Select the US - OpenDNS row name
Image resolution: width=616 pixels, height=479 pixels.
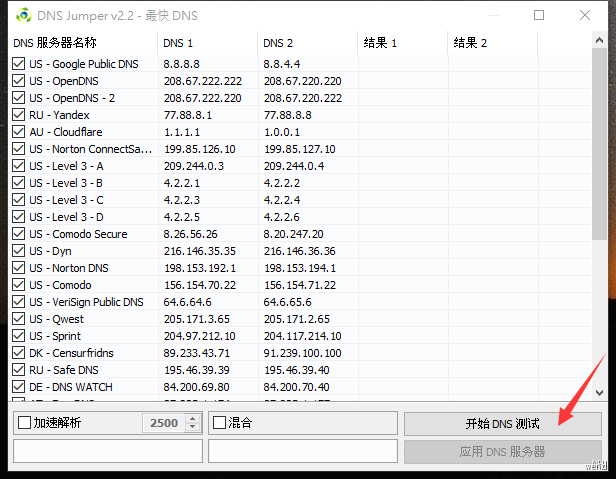click(x=64, y=81)
